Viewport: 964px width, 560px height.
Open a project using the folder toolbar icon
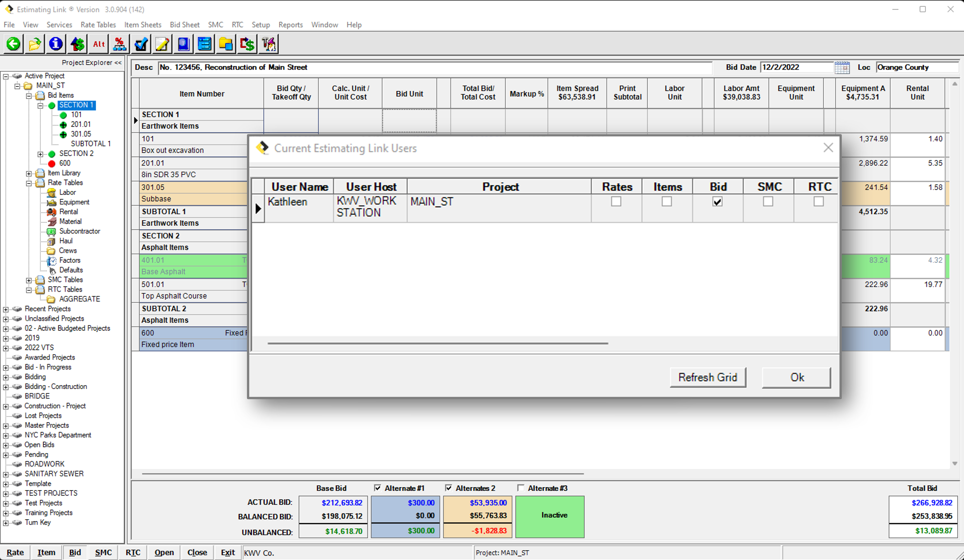34,44
